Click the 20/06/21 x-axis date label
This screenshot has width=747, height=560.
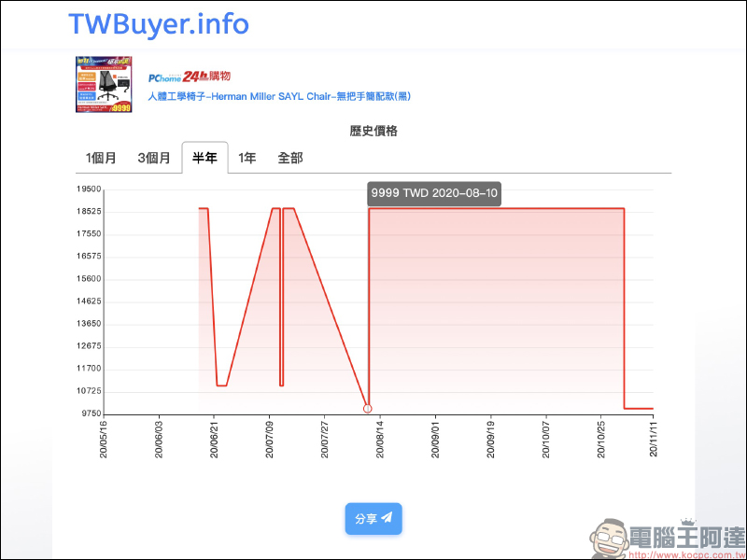(x=214, y=439)
